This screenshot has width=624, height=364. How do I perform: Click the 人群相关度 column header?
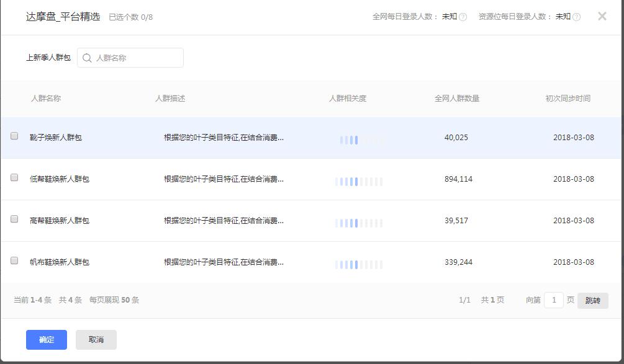click(348, 98)
